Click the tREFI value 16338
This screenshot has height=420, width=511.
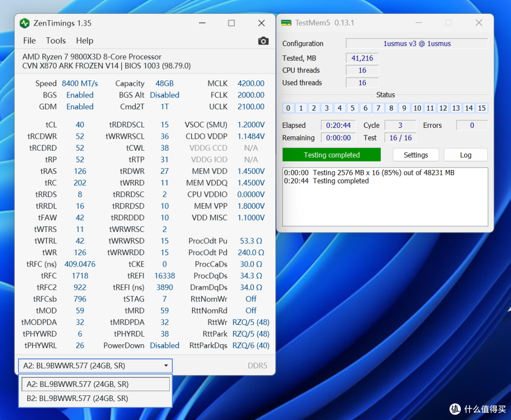[x=165, y=276]
